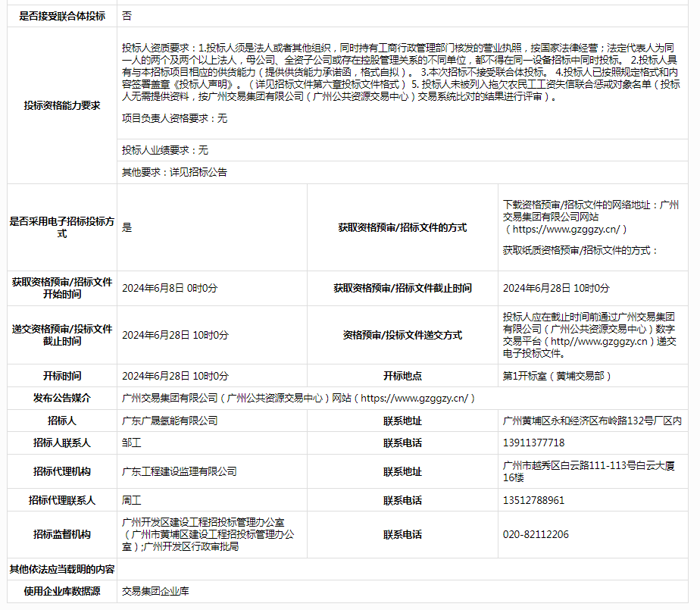700x610 pixels.
Task: Click the agency contact phone number 13512788961
Action: [x=533, y=500]
